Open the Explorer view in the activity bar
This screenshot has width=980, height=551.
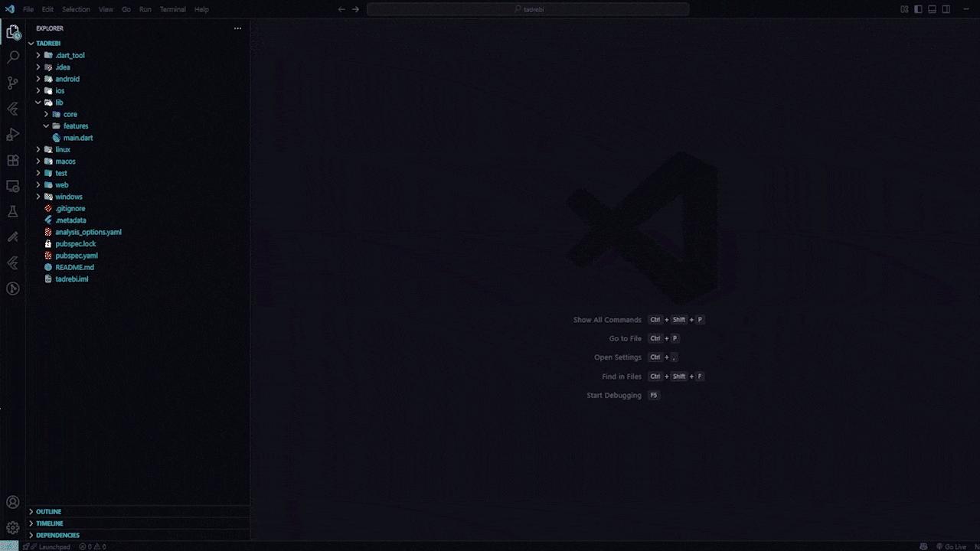(13, 32)
